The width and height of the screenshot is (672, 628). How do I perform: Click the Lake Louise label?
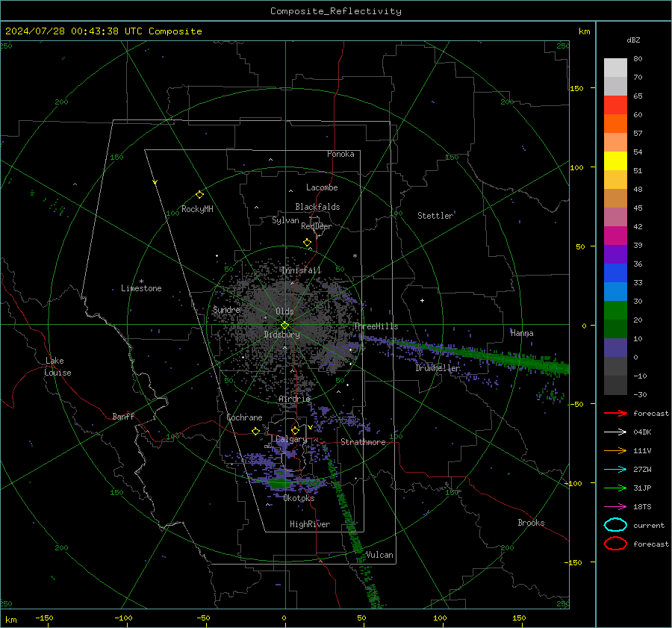pos(57,367)
